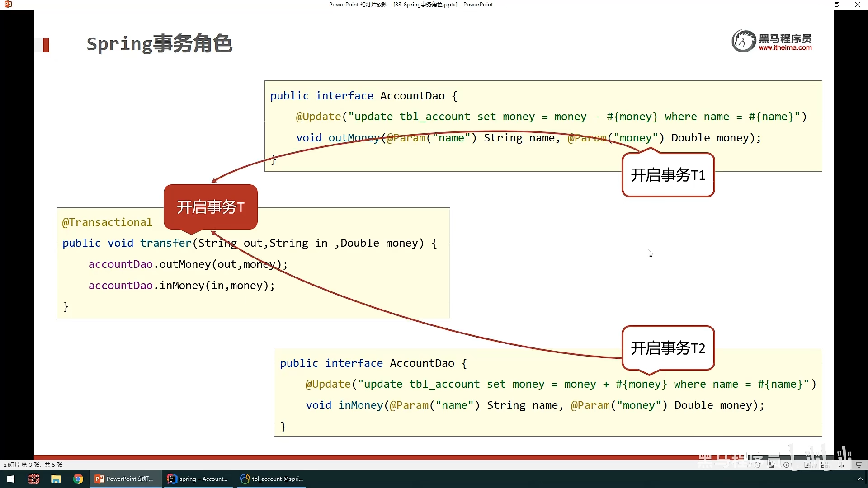Click the Slide Show view icon
Screen dimensions: 868x488
[x=859, y=465]
